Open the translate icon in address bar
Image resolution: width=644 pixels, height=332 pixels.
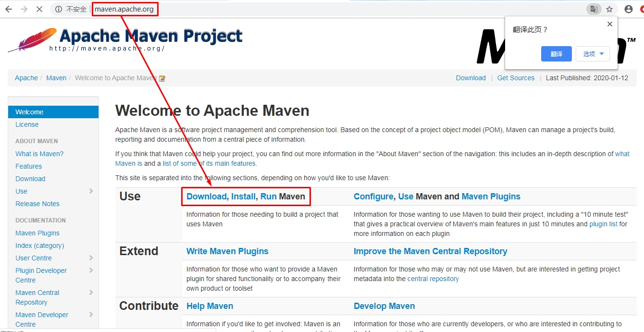[x=594, y=9]
